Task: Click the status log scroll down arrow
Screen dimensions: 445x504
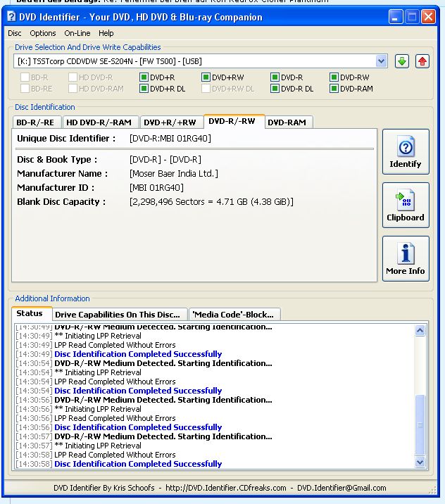Action: click(x=420, y=462)
